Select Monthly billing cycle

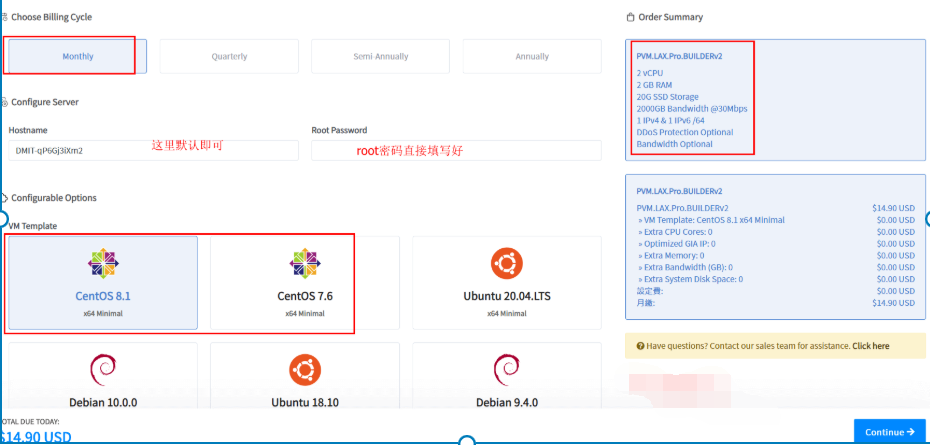(x=77, y=56)
